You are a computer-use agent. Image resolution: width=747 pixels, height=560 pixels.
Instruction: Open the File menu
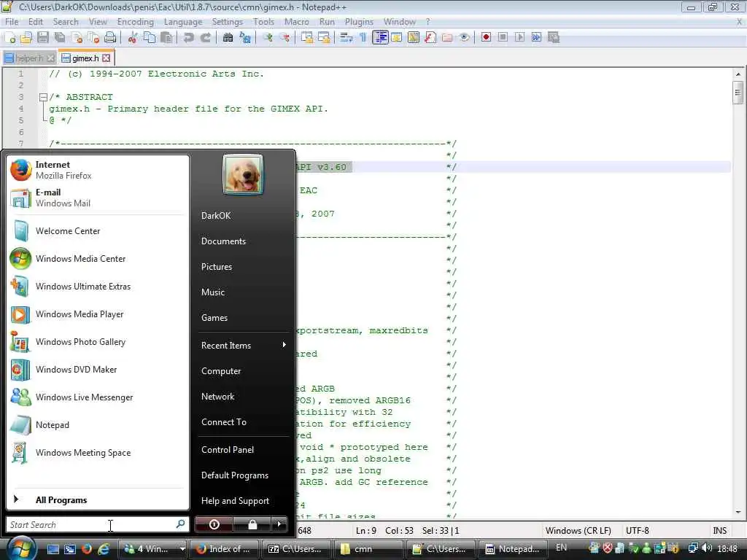coord(12,22)
